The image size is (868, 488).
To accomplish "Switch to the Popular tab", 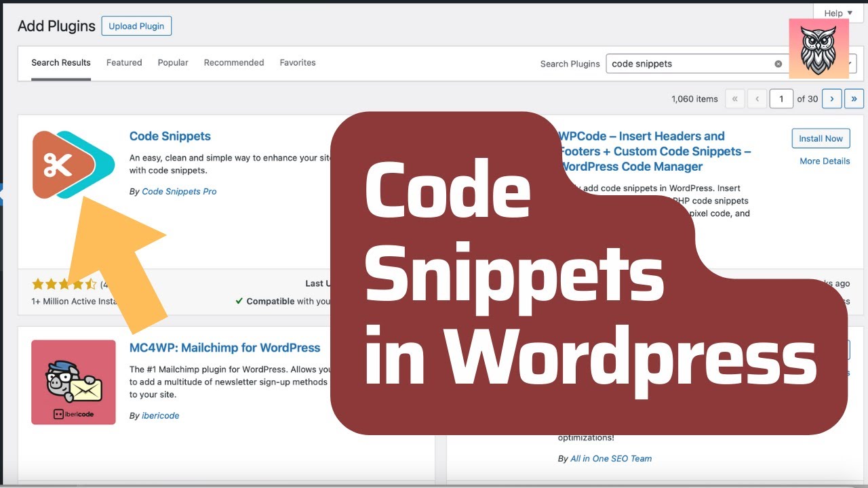I will coord(173,62).
